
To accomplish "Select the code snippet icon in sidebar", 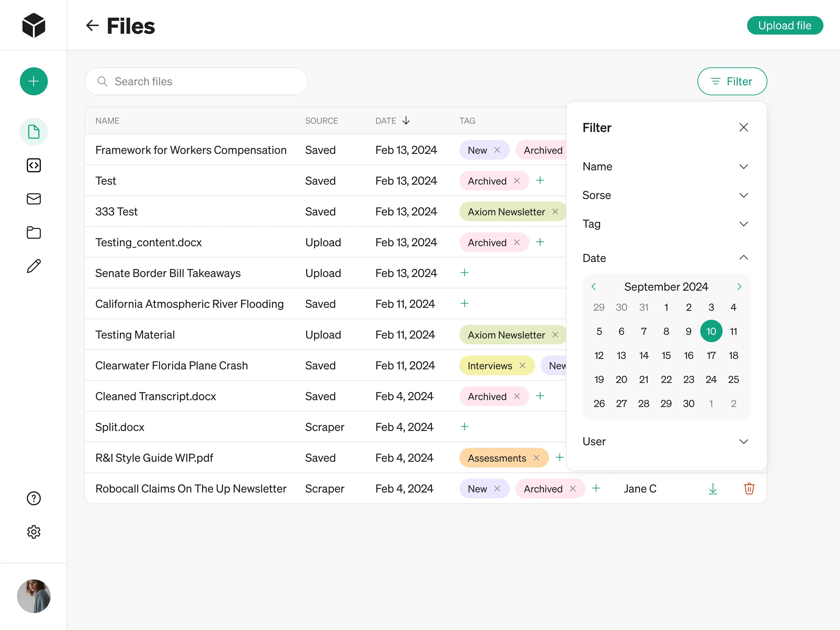I will pyautogui.click(x=33, y=165).
